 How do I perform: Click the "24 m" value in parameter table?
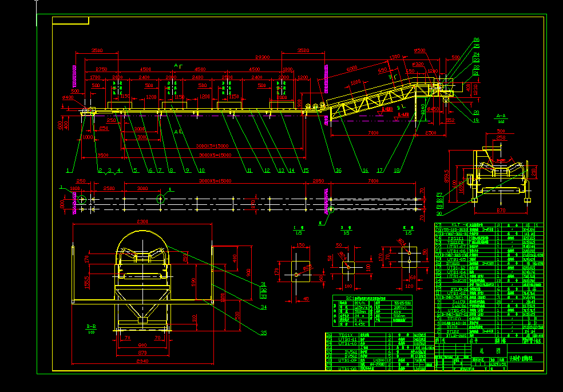pyautogui.click(x=359, y=316)
